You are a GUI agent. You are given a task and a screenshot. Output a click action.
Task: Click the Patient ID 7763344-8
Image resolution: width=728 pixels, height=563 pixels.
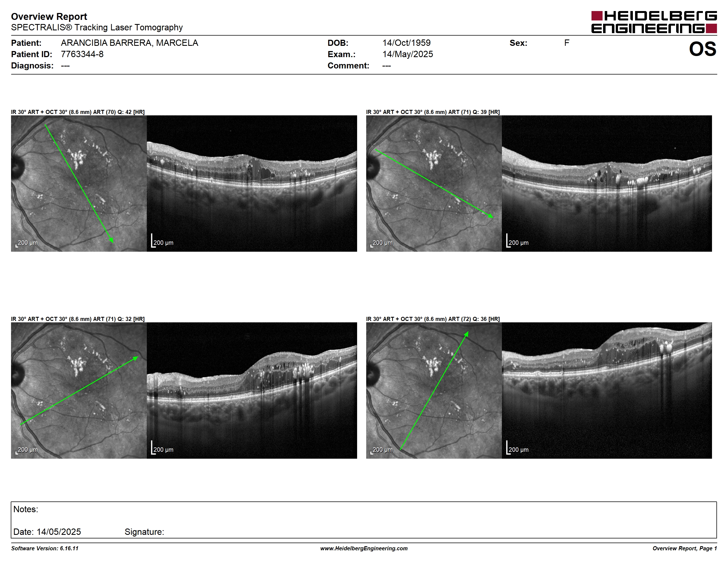coord(82,54)
